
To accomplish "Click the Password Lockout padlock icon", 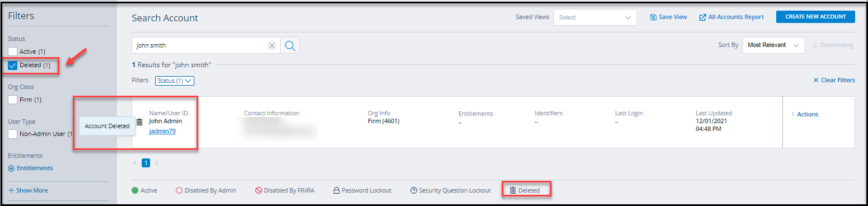I will click(x=337, y=190).
